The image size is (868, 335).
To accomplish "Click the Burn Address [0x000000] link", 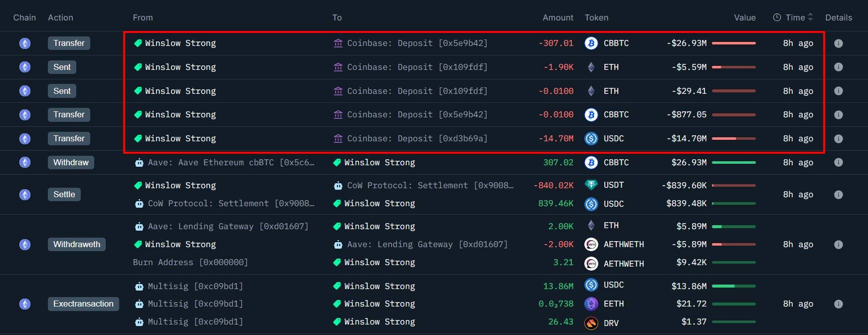I will 190,263.
